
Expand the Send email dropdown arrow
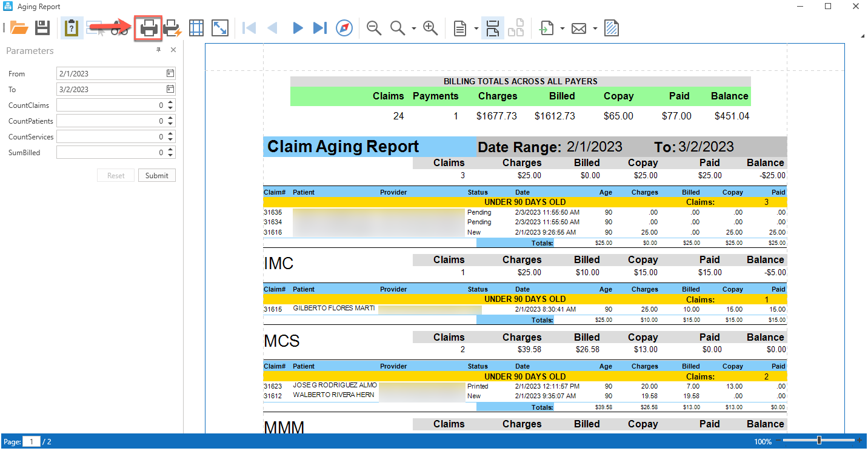(x=595, y=28)
